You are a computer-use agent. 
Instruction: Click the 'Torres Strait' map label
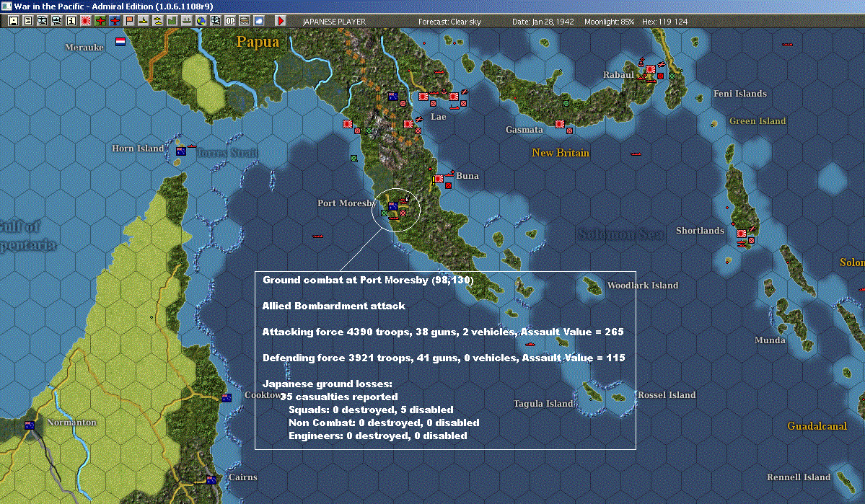(227, 153)
